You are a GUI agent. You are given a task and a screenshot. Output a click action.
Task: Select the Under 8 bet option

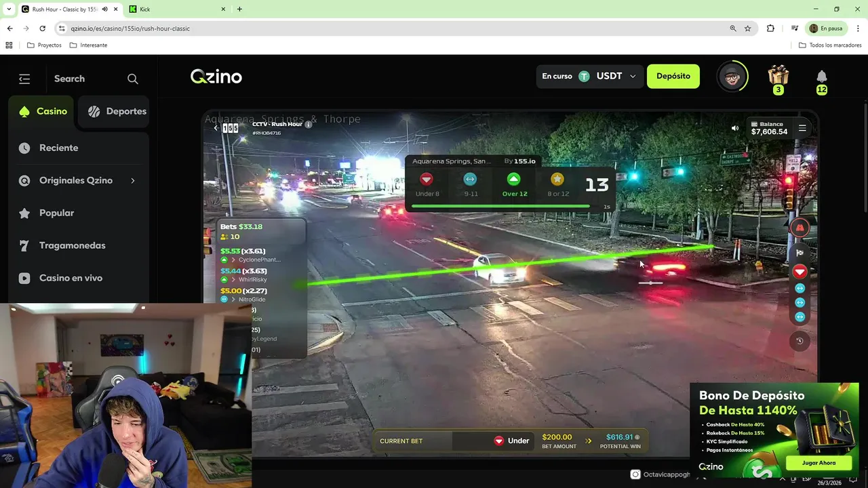pyautogui.click(x=427, y=184)
